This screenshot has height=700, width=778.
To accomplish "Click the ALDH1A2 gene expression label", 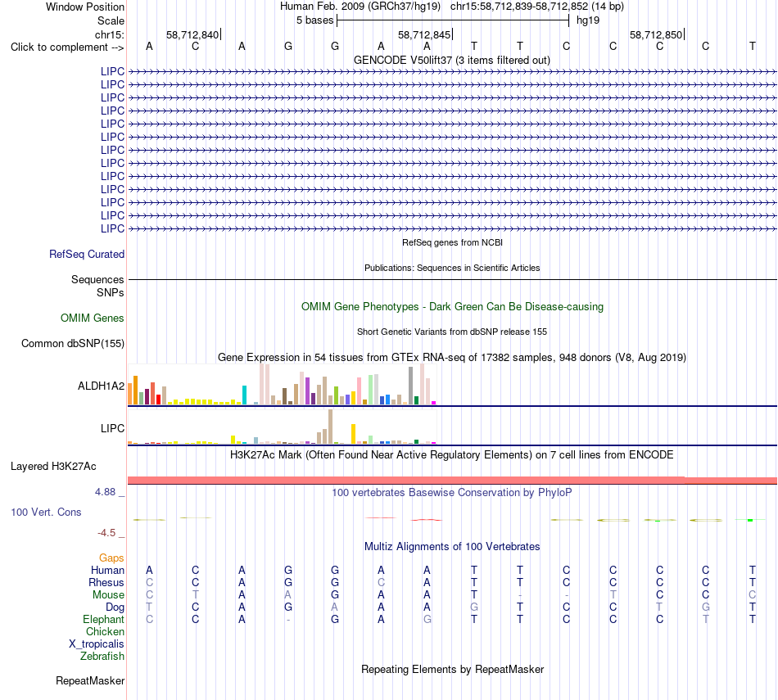I will (101, 386).
